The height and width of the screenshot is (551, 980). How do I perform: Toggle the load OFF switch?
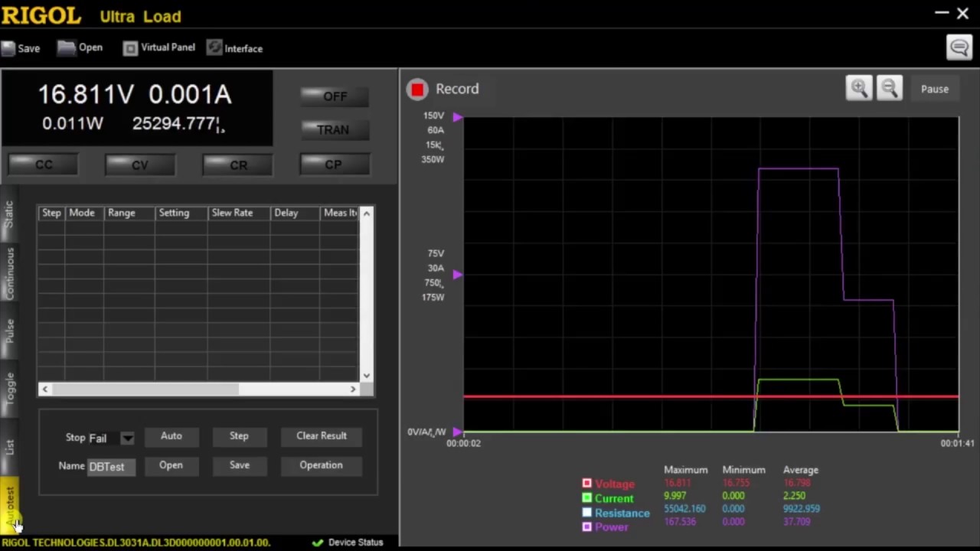(x=335, y=96)
